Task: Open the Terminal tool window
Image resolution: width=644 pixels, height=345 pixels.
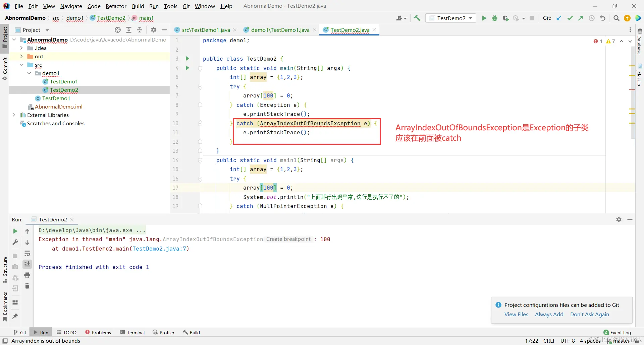Action: pyautogui.click(x=132, y=332)
